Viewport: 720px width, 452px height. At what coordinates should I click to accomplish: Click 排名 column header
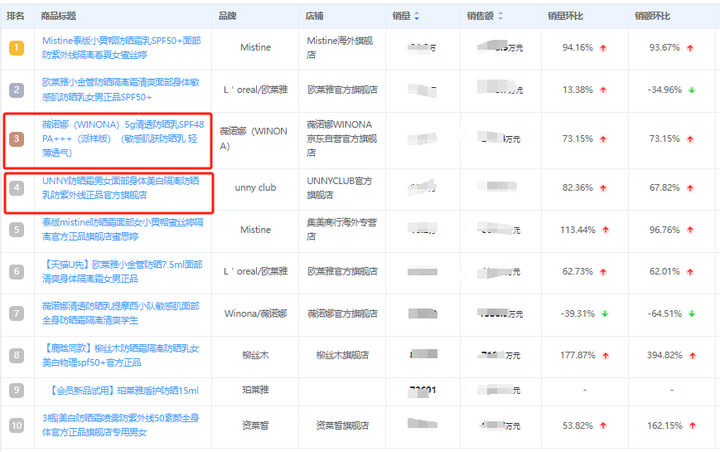(x=15, y=16)
